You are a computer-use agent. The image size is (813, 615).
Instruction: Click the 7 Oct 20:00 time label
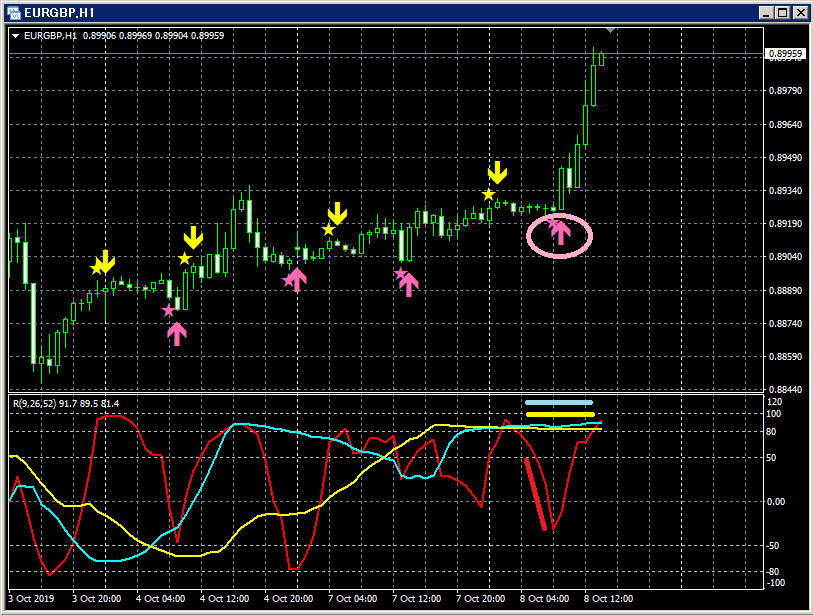(480, 598)
